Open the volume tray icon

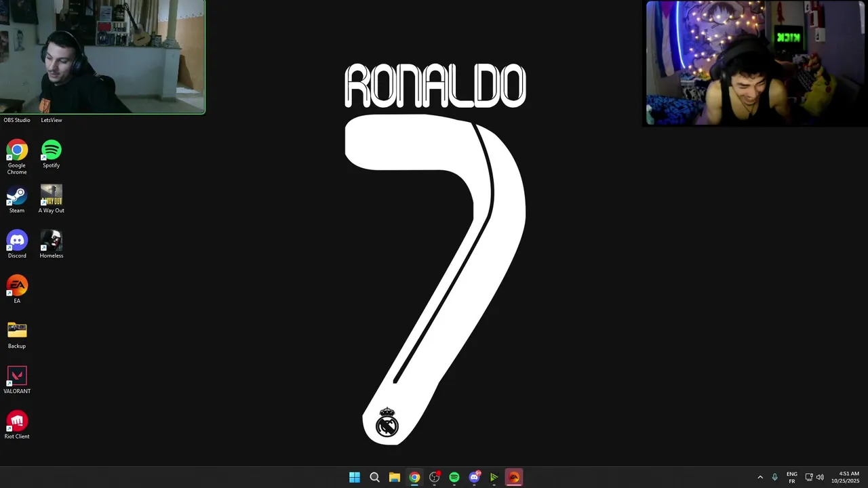(820, 477)
